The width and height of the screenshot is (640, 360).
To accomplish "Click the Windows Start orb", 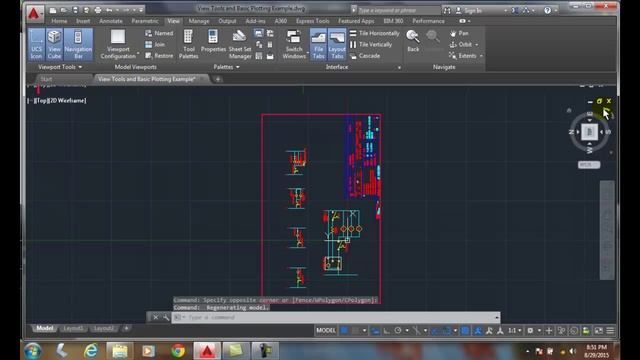I will pyautogui.click(x=33, y=351).
